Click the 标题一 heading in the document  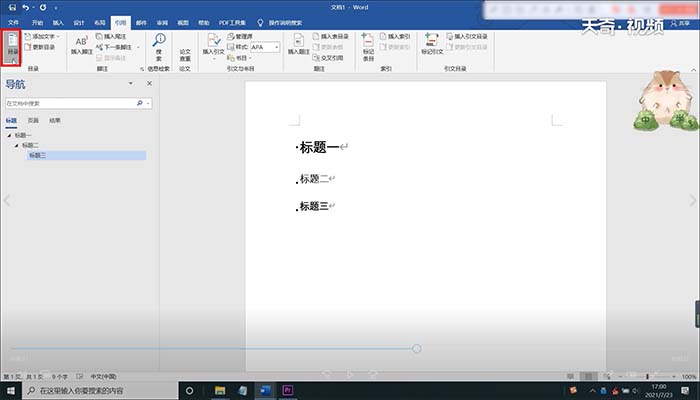coord(319,147)
